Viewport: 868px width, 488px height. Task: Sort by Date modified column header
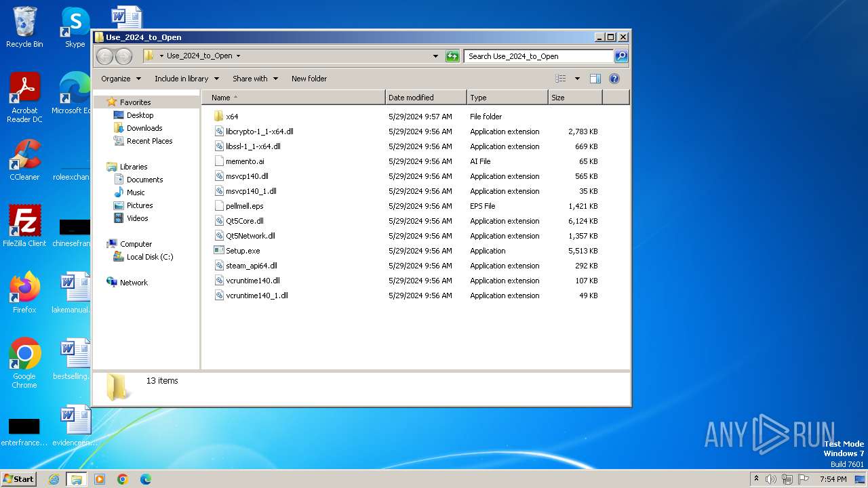click(426, 98)
